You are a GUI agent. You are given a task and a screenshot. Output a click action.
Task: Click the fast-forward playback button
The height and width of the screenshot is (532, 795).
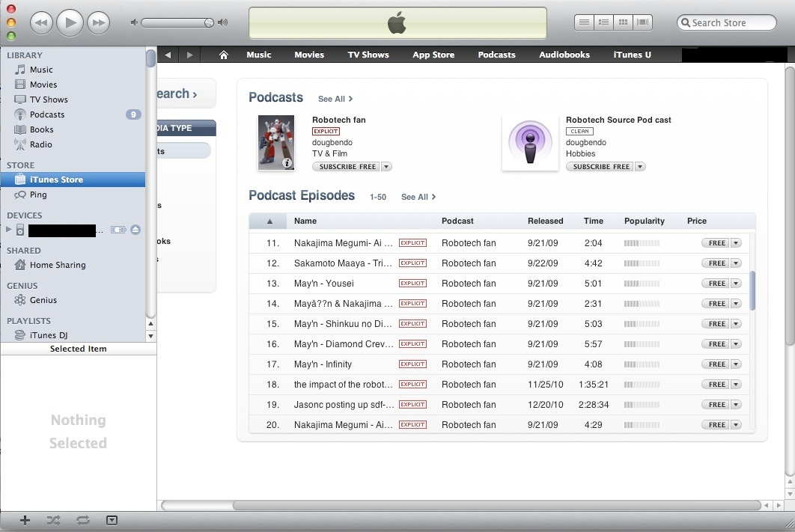tap(98, 22)
